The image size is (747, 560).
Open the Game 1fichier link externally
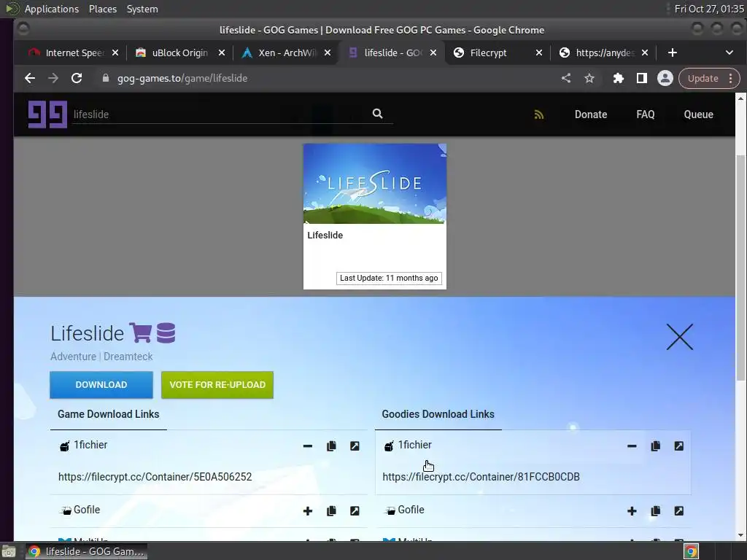coord(355,446)
